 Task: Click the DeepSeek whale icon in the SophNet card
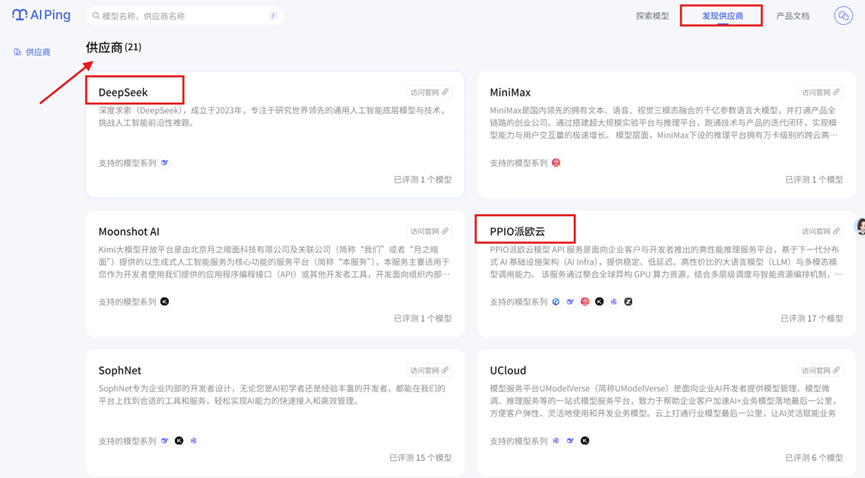point(164,441)
